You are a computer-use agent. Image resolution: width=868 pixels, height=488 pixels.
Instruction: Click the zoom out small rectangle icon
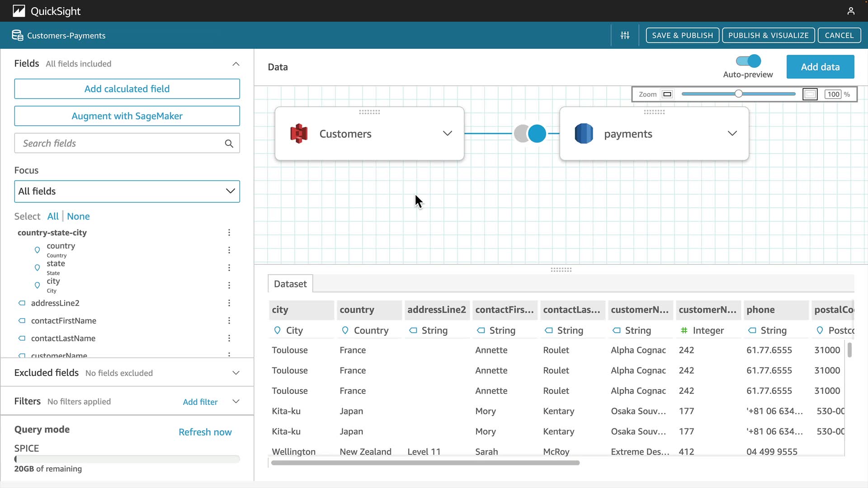(667, 94)
